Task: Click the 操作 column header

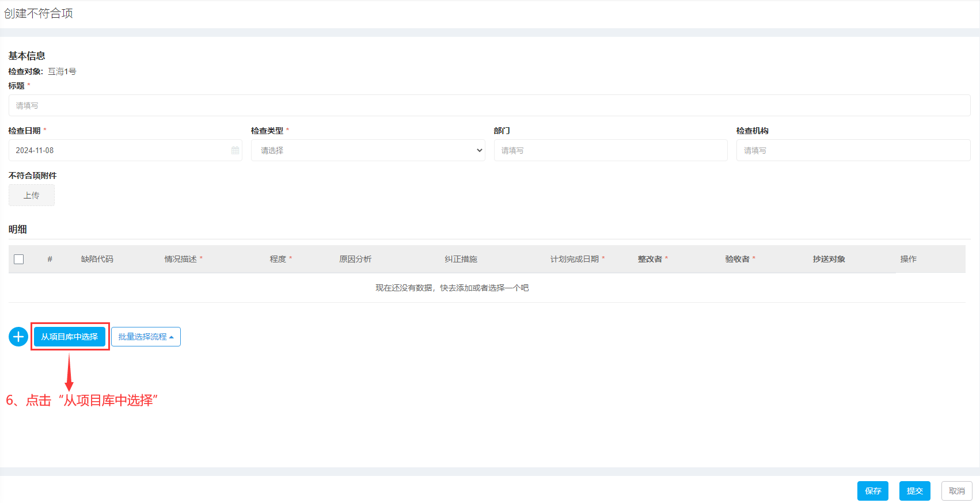Action: 909,259
